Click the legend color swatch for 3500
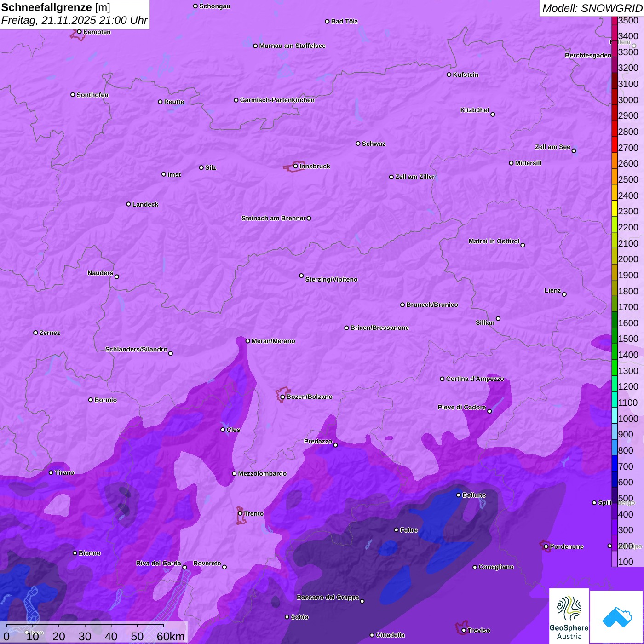The height and width of the screenshot is (644, 644). (615, 21)
